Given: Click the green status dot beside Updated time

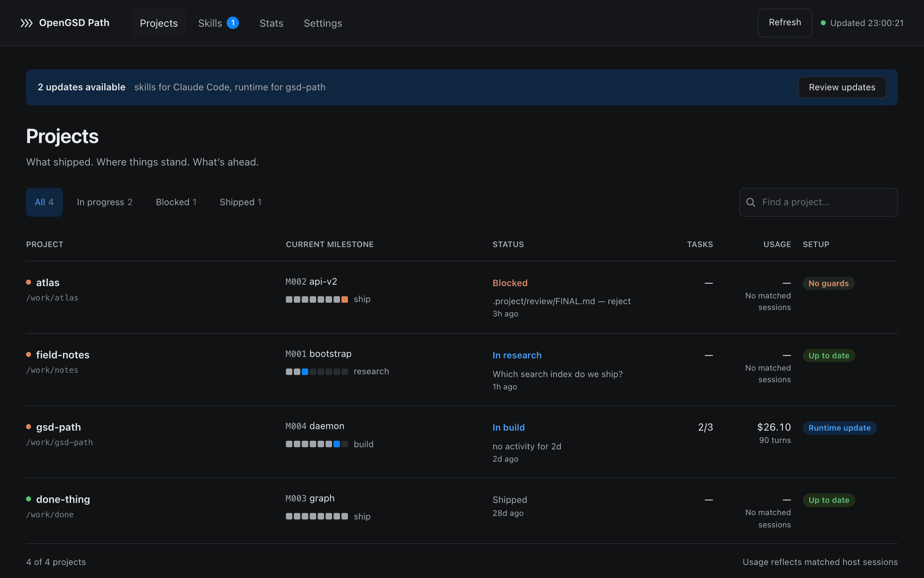Looking at the screenshot, I should (x=823, y=23).
